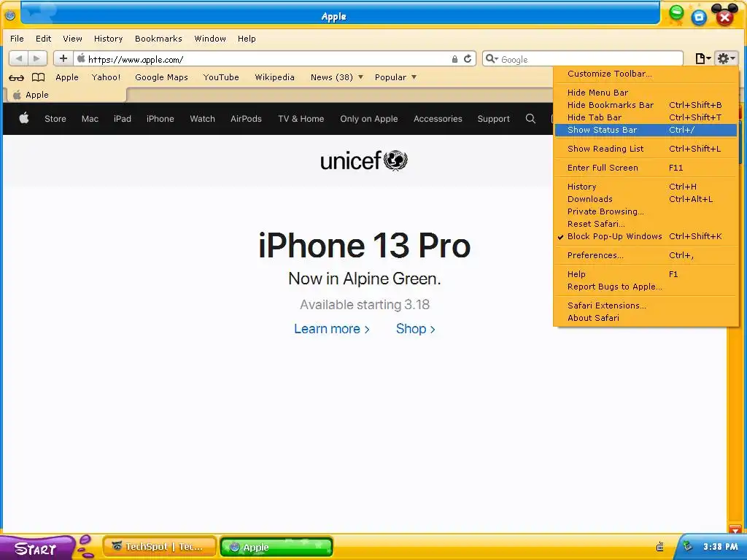Open Reading List glasses icon
The height and width of the screenshot is (560, 747).
pyautogui.click(x=16, y=77)
